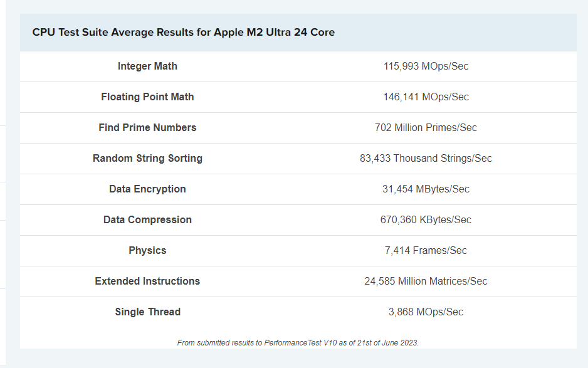This screenshot has width=588, height=368.
Task: Select the Extended Instructions label
Action: click(147, 281)
